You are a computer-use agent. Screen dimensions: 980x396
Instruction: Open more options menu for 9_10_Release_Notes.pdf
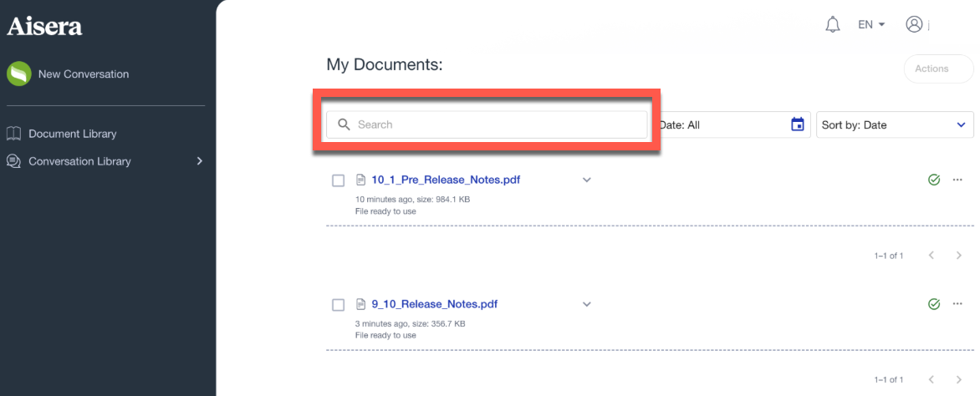coord(958,304)
